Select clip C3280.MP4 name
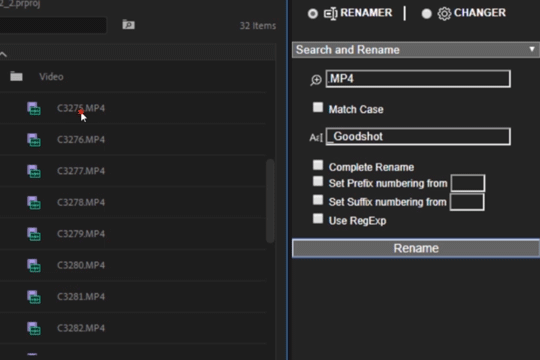The width and height of the screenshot is (540, 360). point(81,265)
